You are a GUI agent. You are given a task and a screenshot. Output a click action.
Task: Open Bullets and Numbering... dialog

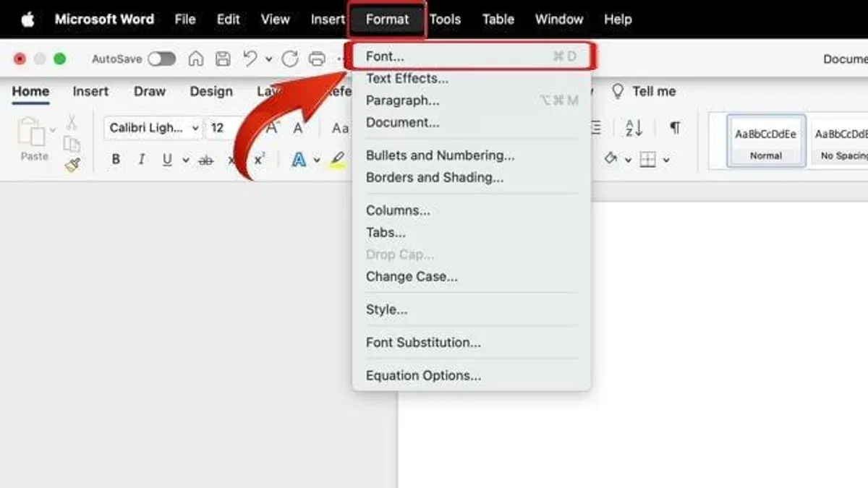(x=471, y=155)
